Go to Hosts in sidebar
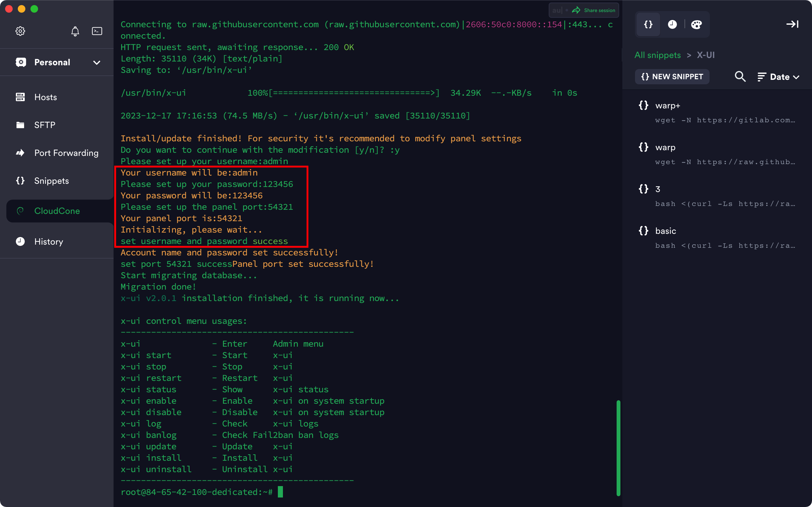This screenshot has height=507, width=812. pyautogui.click(x=46, y=97)
